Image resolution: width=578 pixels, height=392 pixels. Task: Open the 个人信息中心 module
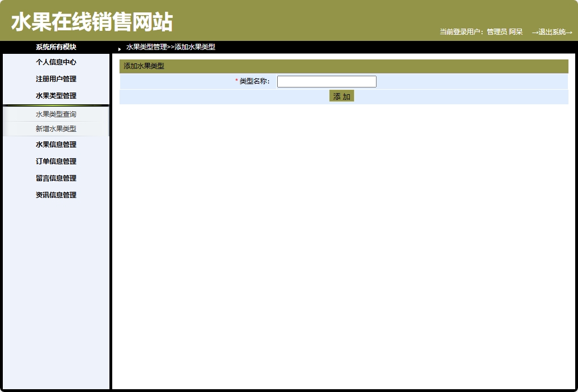pos(55,62)
